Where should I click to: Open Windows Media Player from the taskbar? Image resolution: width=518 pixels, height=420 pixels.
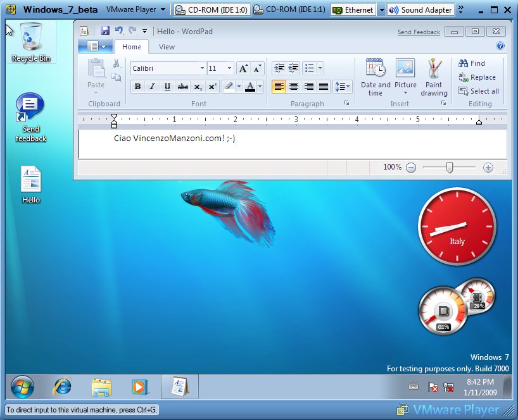point(140,386)
